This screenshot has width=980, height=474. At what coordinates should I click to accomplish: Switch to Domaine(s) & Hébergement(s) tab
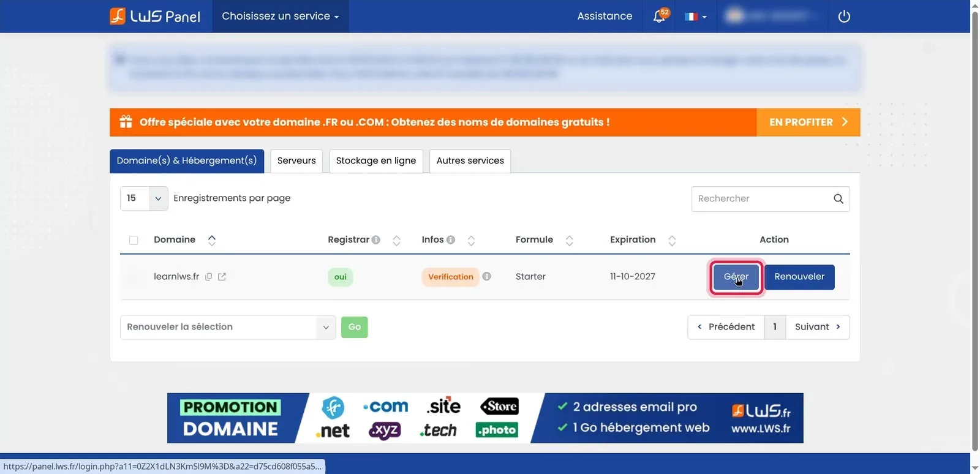click(187, 161)
